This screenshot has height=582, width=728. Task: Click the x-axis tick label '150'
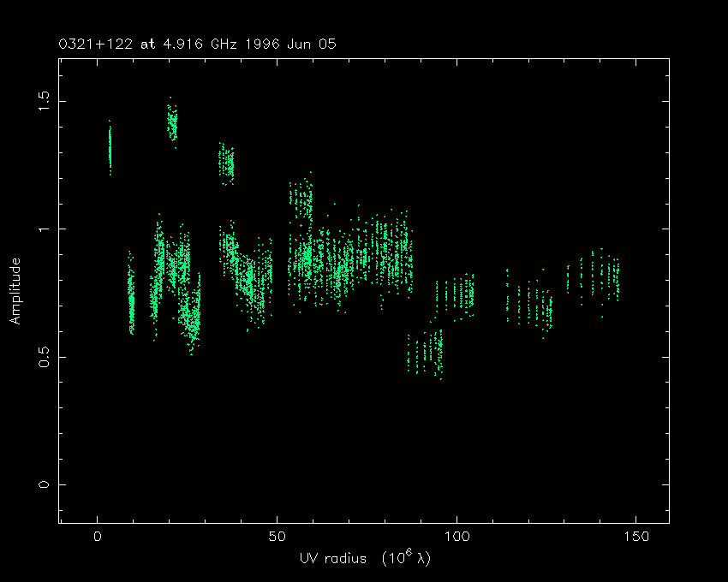pyautogui.click(x=636, y=537)
